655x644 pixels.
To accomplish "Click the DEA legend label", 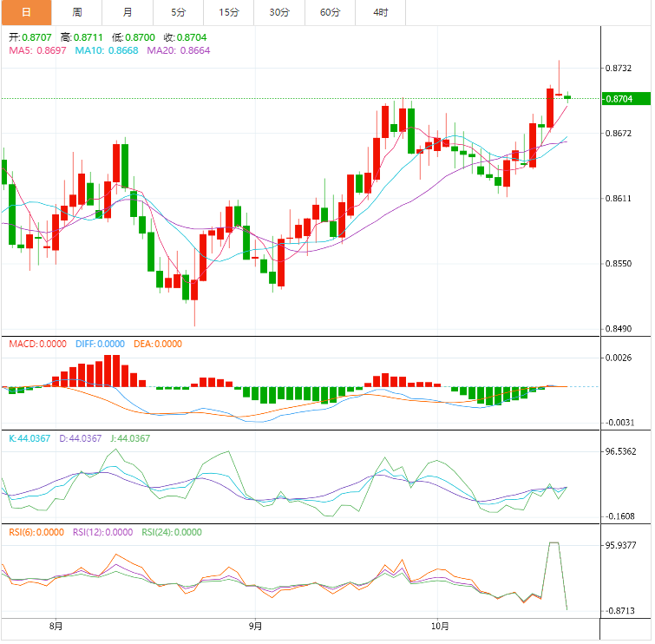I will click(x=158, y=344).
